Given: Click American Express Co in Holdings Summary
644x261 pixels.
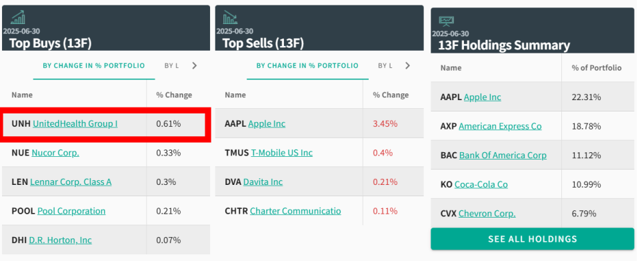Looking at the screenshot, I should tap(500, 127).
